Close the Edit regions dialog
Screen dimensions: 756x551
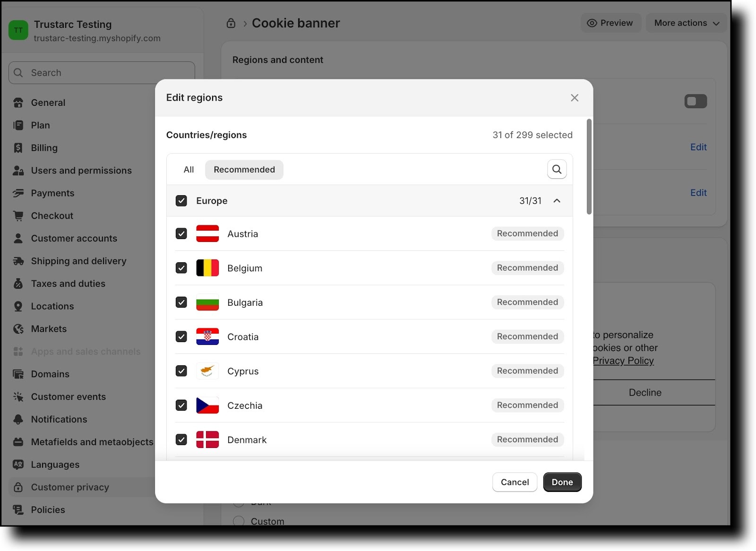click(575, 98)
